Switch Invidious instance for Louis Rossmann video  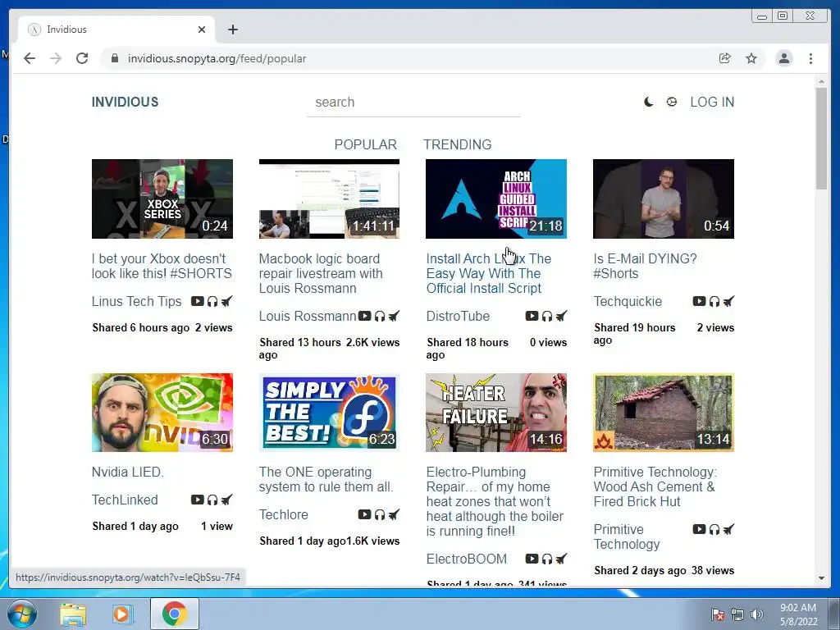click(x=395, y=316)
